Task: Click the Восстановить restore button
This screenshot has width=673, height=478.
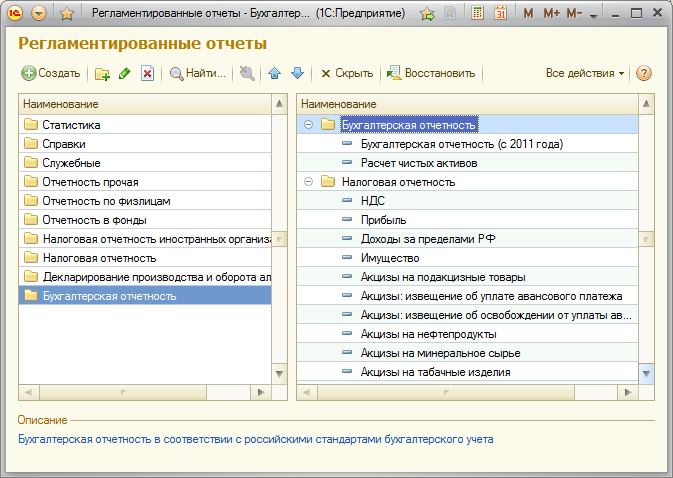Action: point(431,73)
